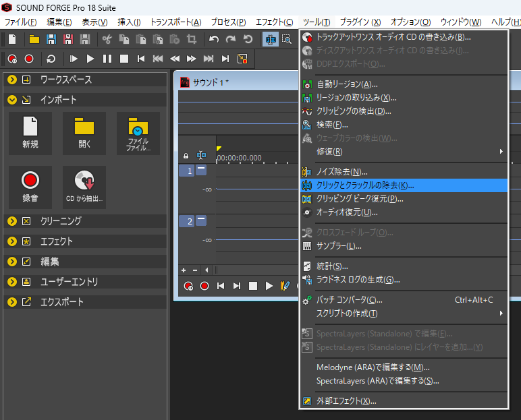This screenshot has width=521, height=420.
Task: Select クリックとクラックルの除去(K)... menu item
Action: (404, 185)
